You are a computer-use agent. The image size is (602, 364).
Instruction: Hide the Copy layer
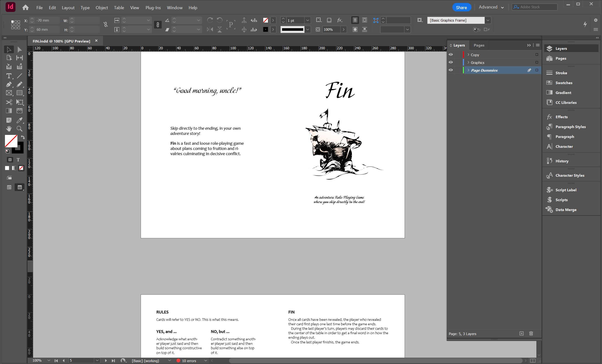451,55
